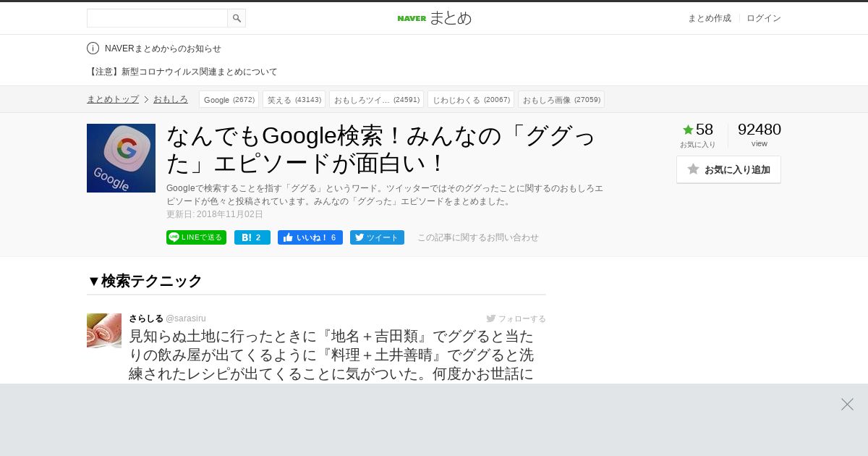
Task: Focus the search text field
Action: [157, 18]
